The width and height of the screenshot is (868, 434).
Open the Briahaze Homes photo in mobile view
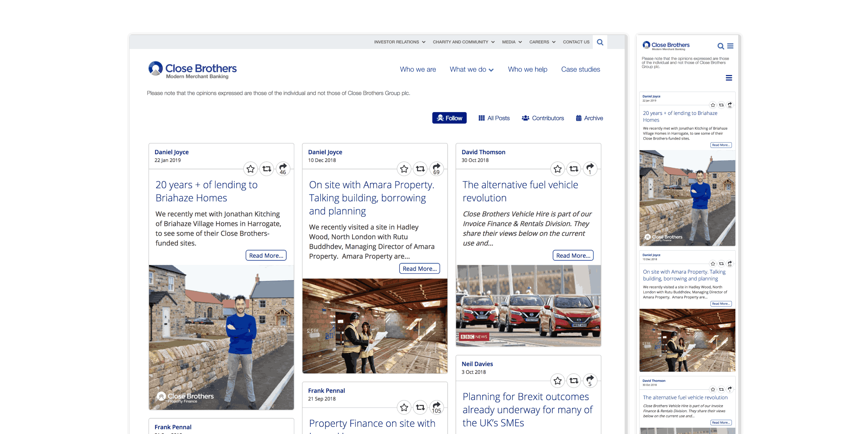tap(687, 198)
